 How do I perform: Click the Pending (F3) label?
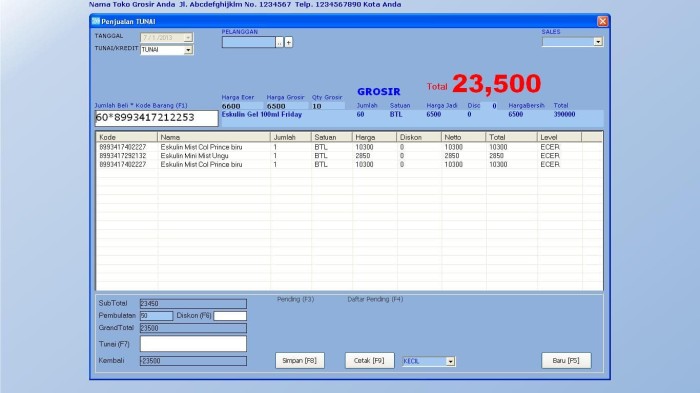tap(296, 299)
